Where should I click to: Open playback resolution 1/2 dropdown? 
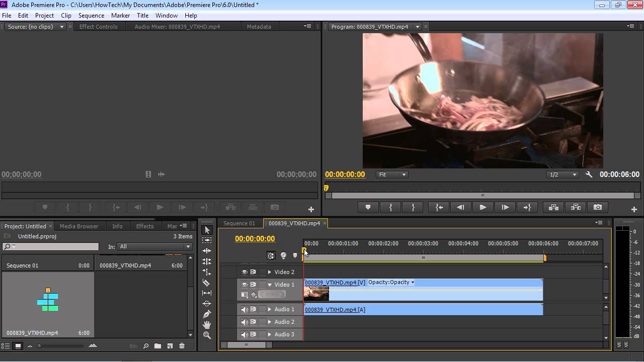coord(563,174)
